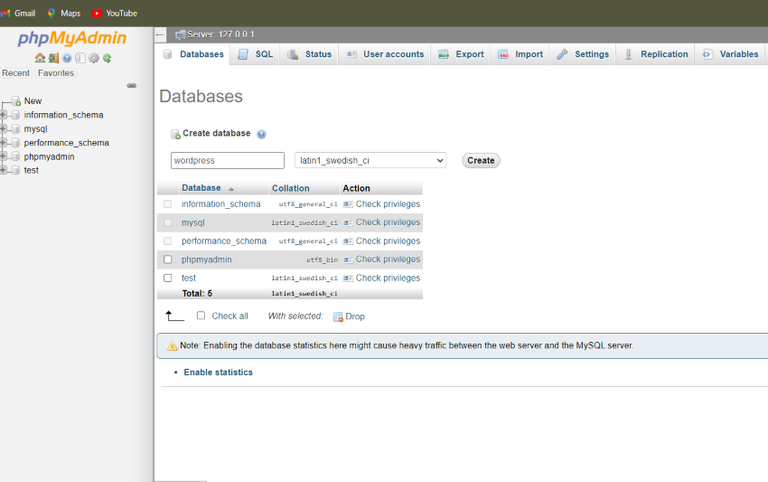
Task: Expand the mysql tree node
Action: click(3, 129)
